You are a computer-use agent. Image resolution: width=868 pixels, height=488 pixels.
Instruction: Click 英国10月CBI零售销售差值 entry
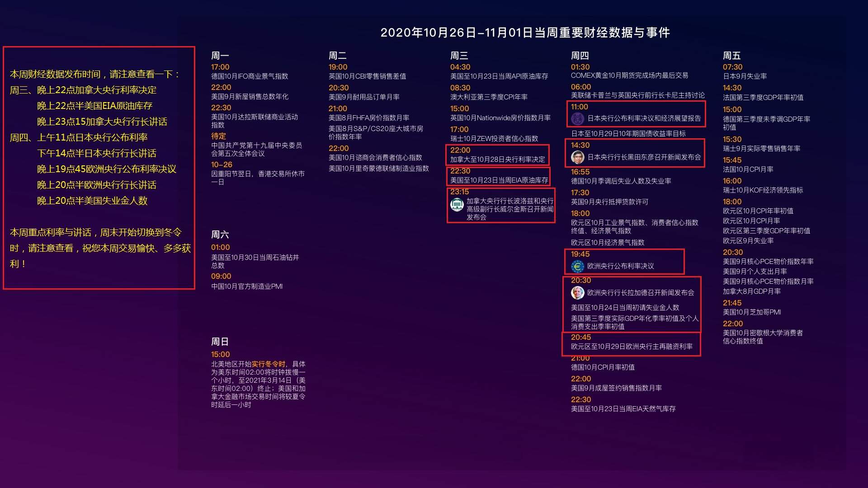tap(367, 76)
